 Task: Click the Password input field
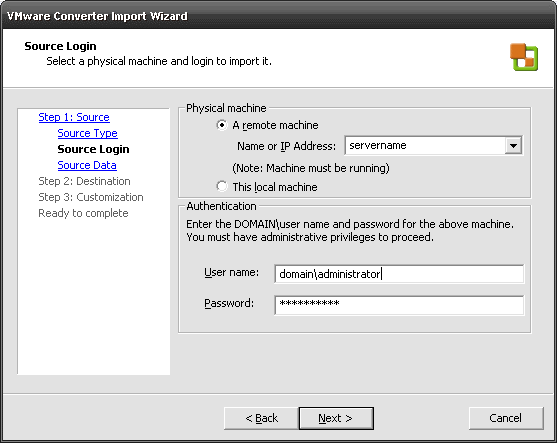tap(399, 305)
